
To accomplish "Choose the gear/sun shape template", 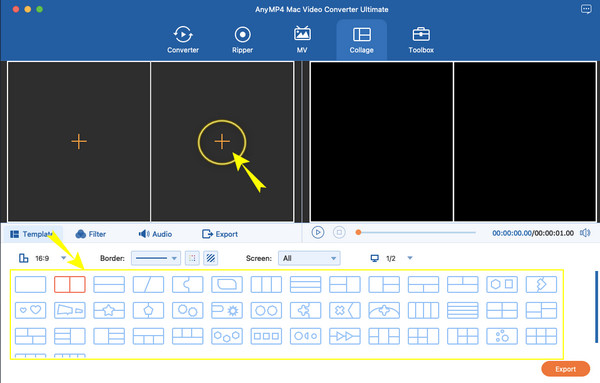I will click(x=227, y=310).
